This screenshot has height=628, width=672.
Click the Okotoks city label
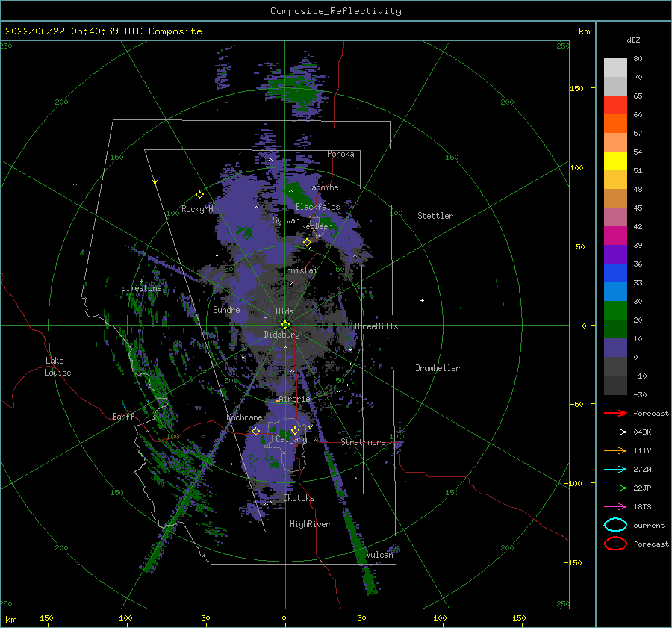[299, 497]
